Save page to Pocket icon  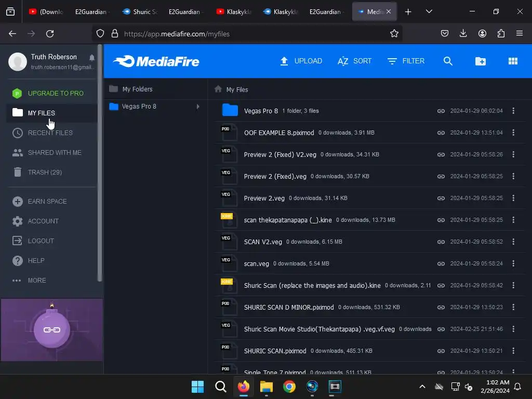pyautogui.click(x=445, y=33)
